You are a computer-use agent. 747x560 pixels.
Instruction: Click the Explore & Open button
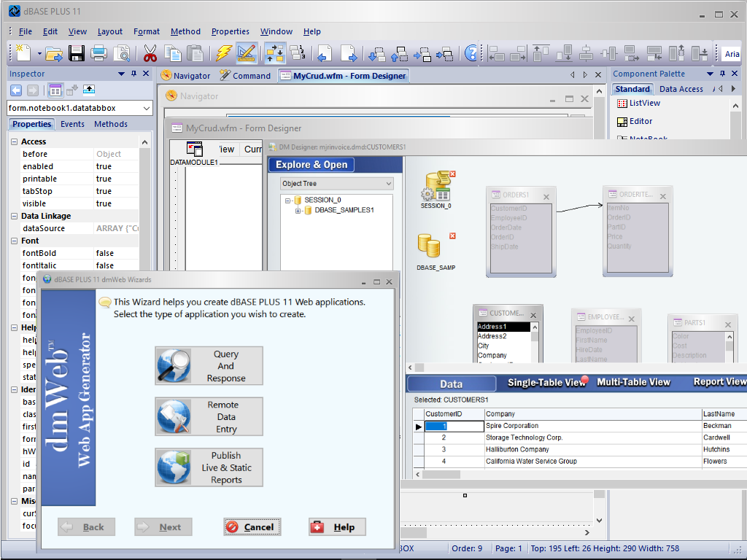click(x=311, y=165)
